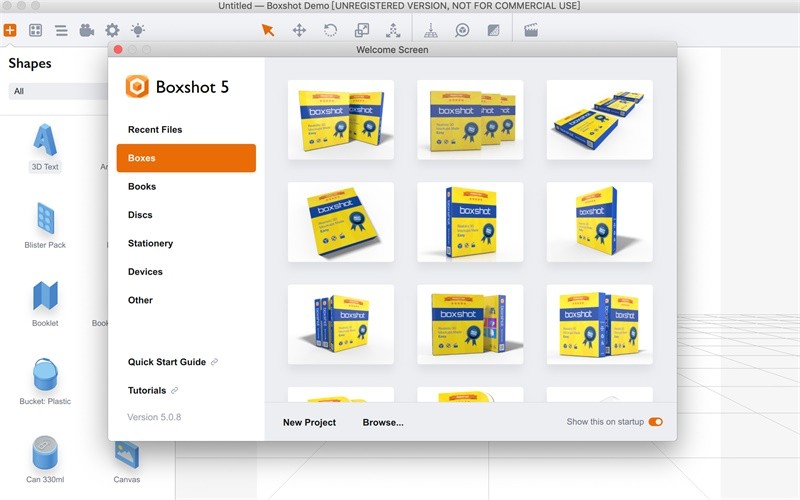
Task: Pick the flat lying boxes template
Action: click(x=599, y=120)
